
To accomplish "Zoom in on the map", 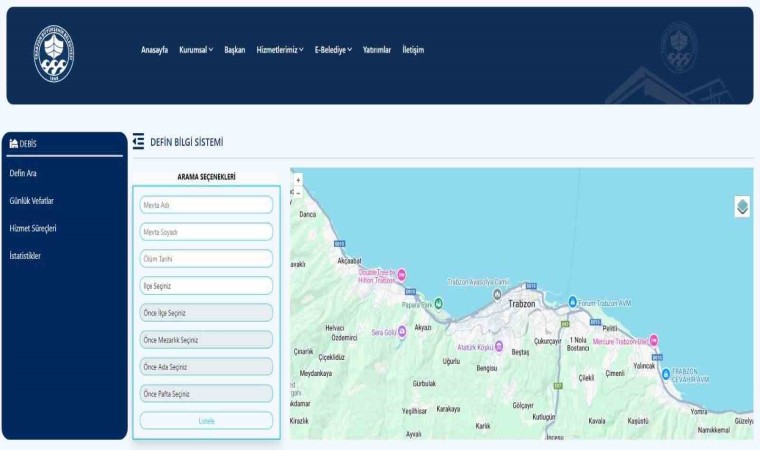I will point(298,180).
